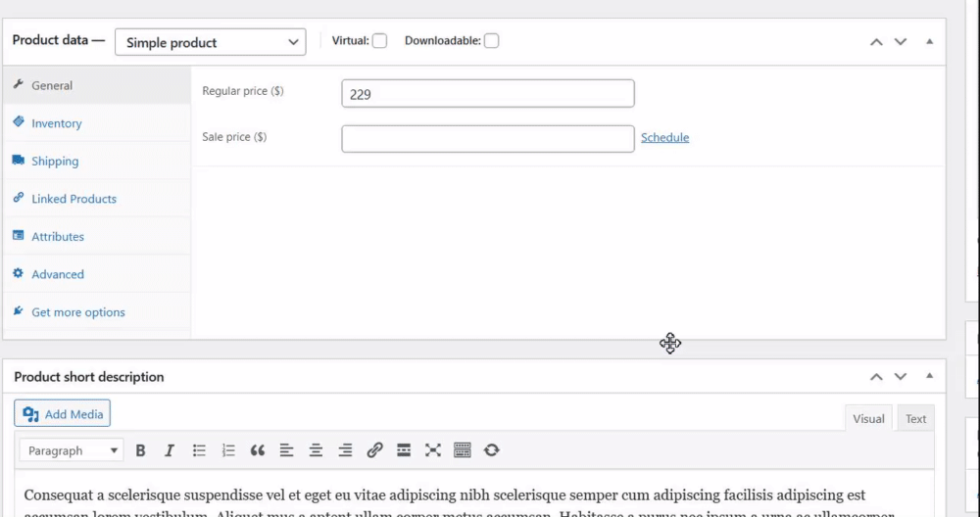
Task: Open the Shipping tab
Action: coord(97,161)
